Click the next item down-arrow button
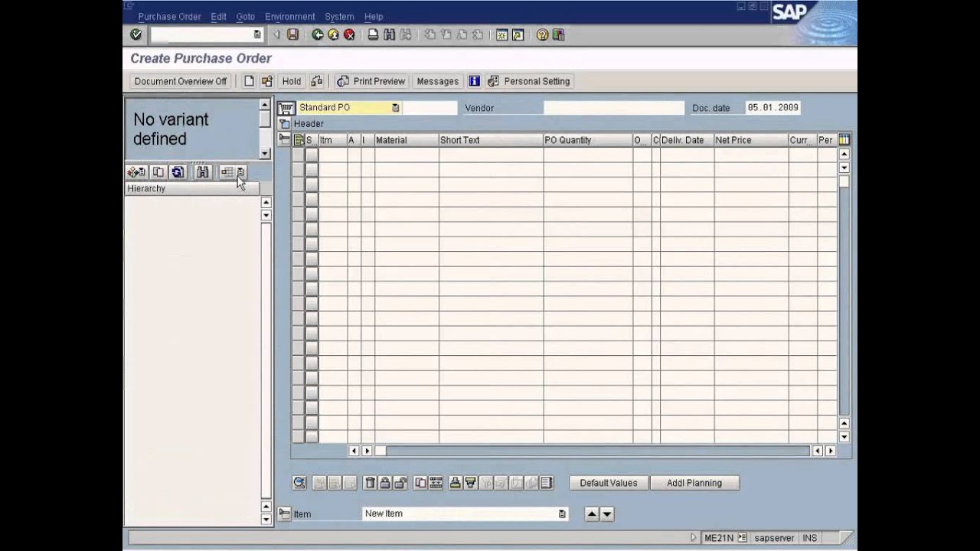The height and width of the screenshot is (551, 980). [607, 514]
